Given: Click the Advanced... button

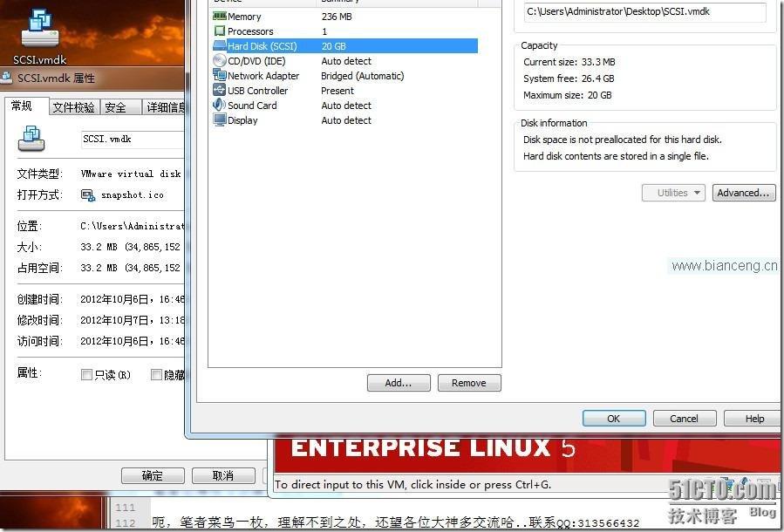Looking at the screenshot, I should (744, 193).
